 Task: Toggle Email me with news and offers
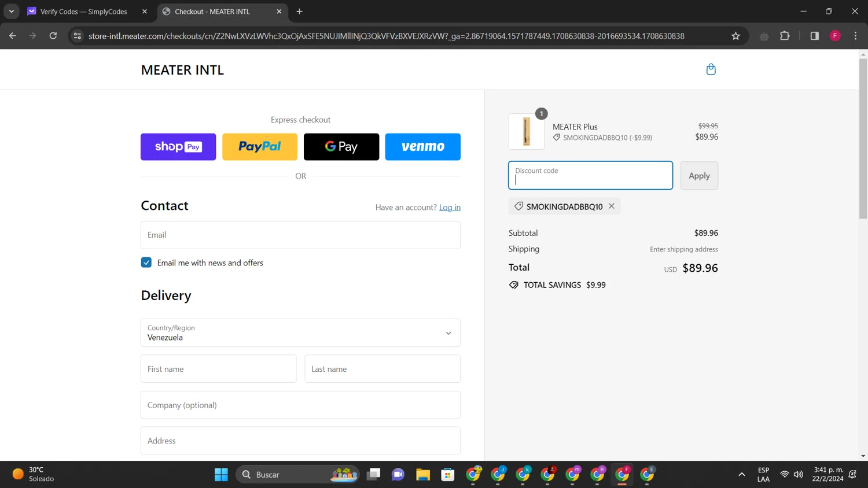click(146, 263)
